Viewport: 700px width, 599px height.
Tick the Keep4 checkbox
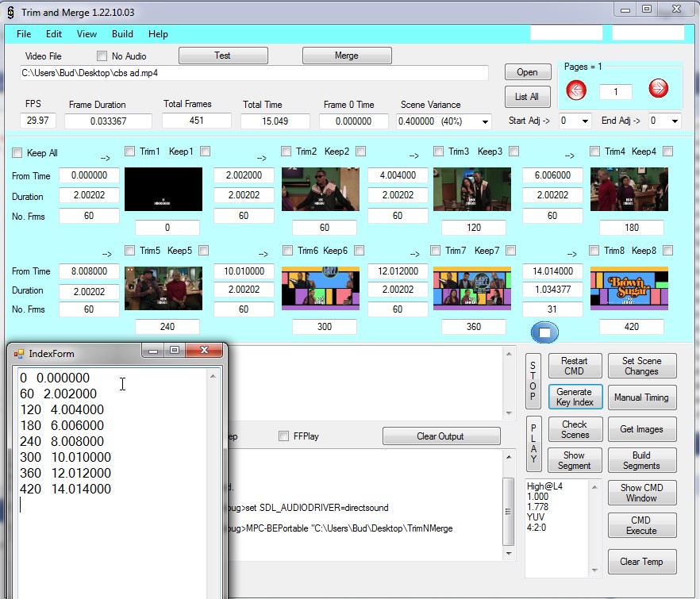(x=668, y=152)
